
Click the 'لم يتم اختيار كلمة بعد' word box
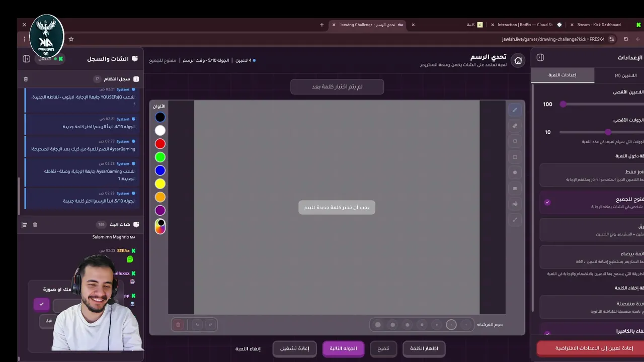[x=337, y=86]
